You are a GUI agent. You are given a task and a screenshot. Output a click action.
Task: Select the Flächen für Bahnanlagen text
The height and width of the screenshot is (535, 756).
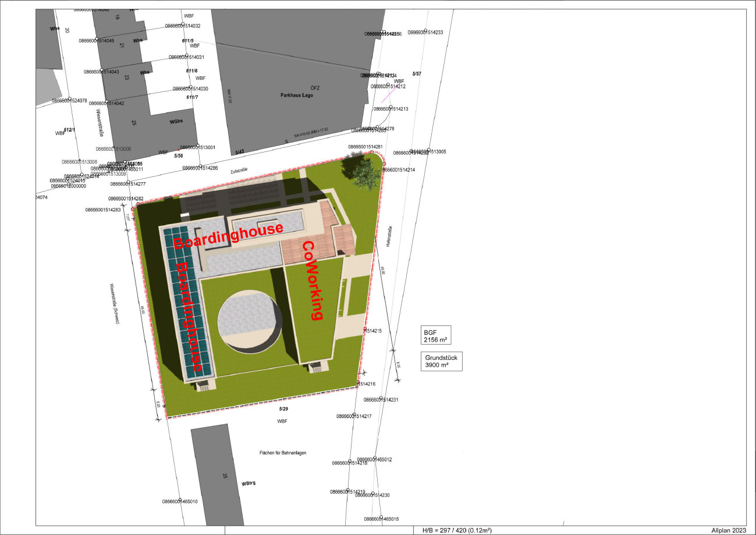(283, 452)
